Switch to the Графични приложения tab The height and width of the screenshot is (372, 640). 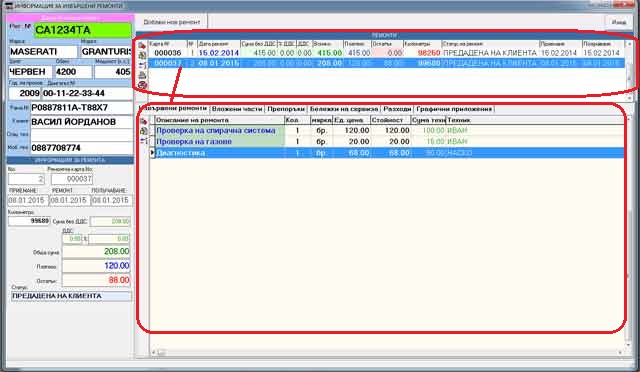tap(454, 109)
